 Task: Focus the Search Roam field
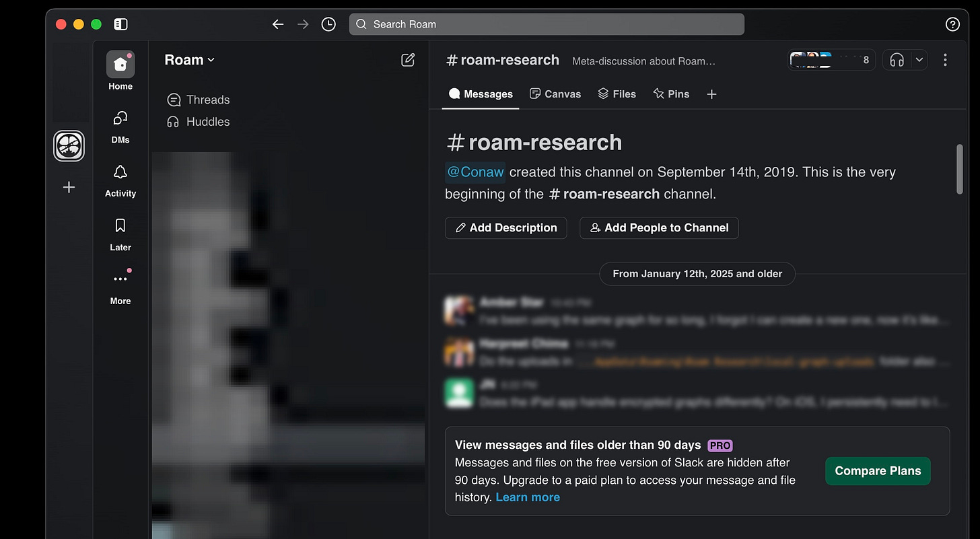(547, 24)
